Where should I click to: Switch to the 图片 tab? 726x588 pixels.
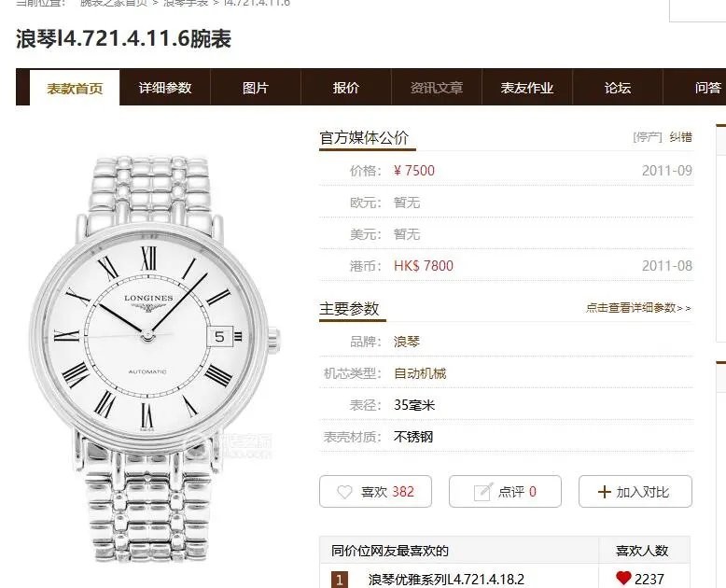pyautogui.click(x=256, y=88)
